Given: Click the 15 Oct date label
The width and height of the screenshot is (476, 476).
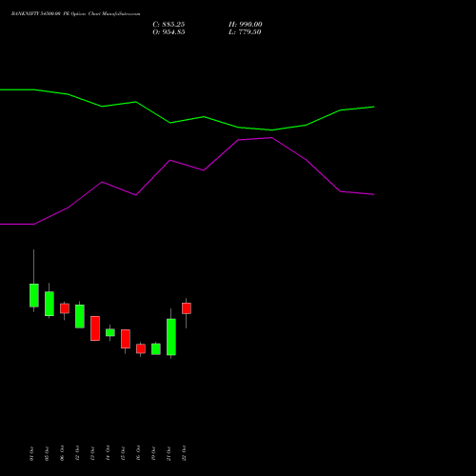Looking at the screenshot, I should [x=123, y=453].
